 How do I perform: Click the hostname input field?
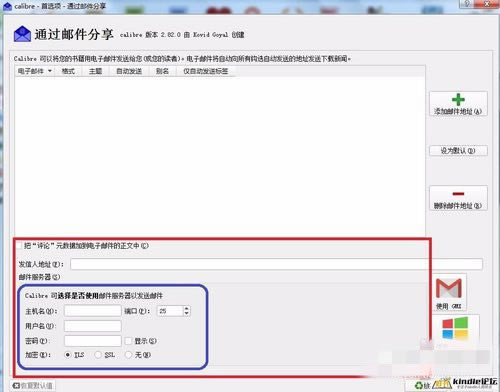tap(92, 311)
